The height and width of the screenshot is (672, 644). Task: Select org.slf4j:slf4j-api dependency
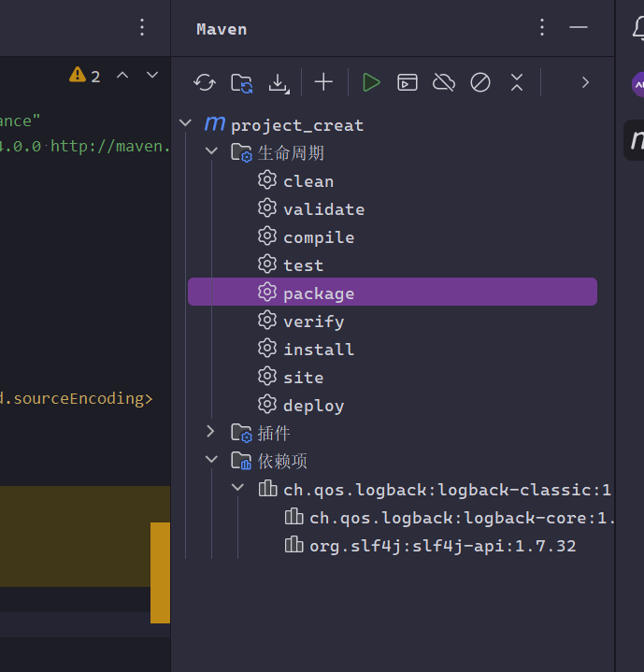(x=442, y=546)
